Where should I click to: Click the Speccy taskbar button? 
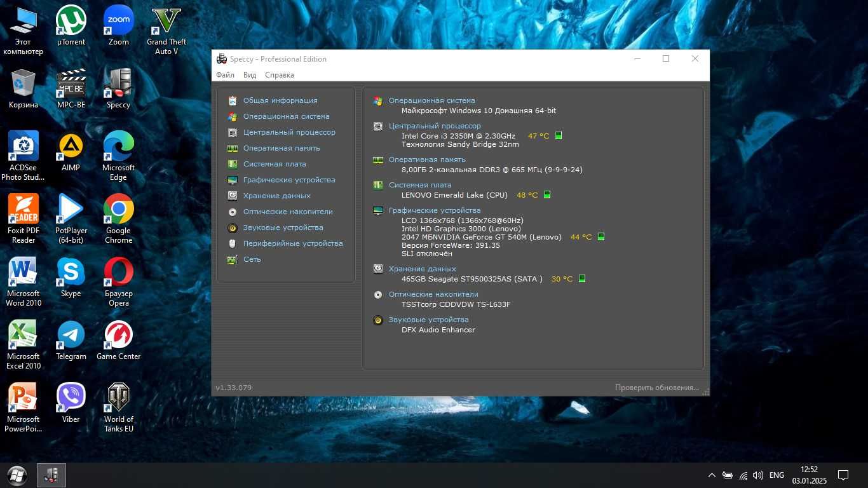tap(51, 475)
